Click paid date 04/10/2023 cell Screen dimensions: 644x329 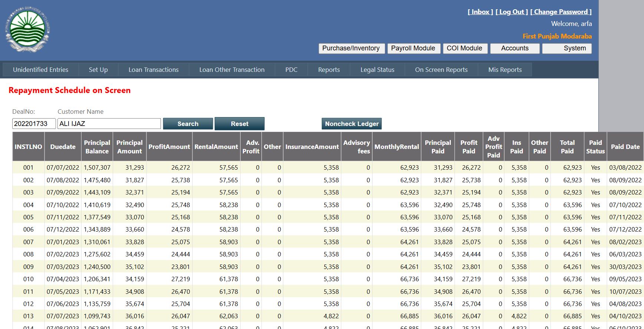625,316
